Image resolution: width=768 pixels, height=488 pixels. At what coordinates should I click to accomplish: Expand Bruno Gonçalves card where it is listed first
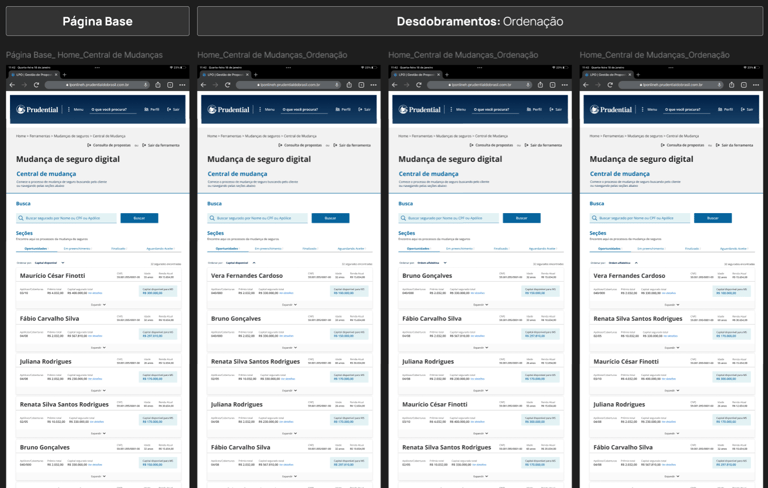(480, 305)
